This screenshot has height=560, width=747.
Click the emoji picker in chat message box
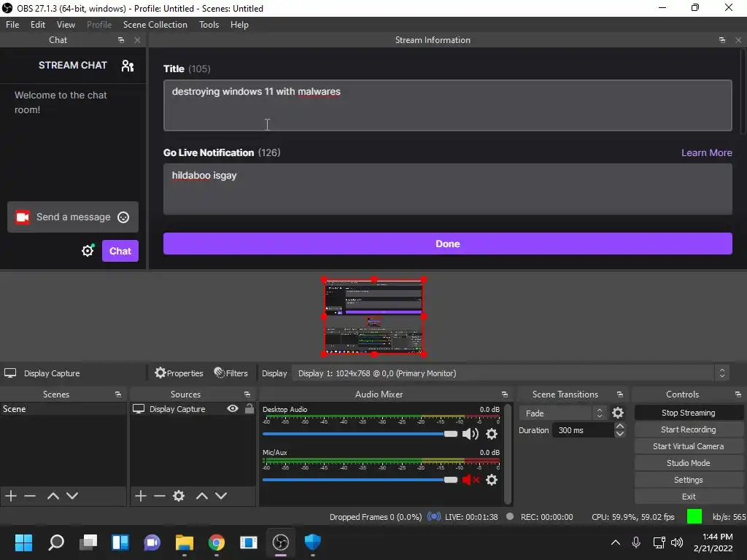pyautogui.click(x=123, y=217)
